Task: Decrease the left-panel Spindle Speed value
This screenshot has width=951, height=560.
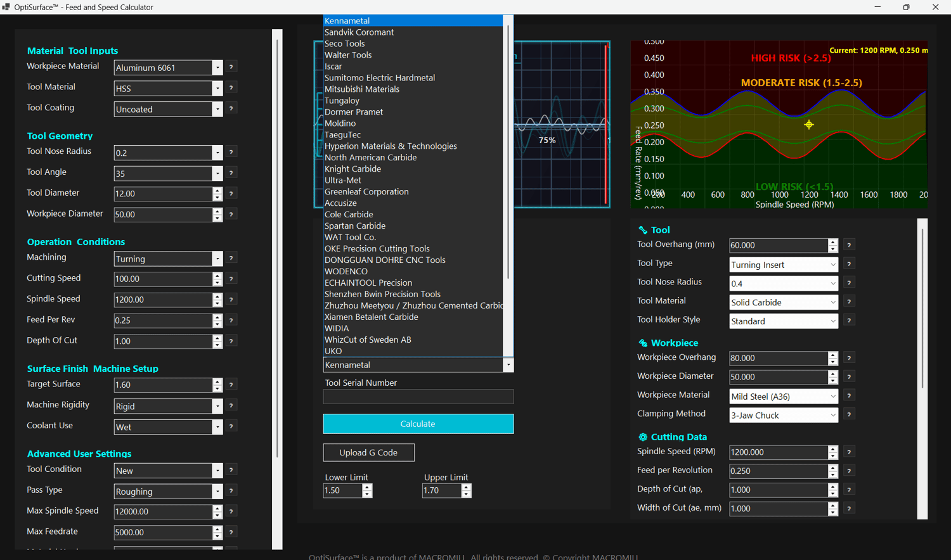Action: [217, 303]
